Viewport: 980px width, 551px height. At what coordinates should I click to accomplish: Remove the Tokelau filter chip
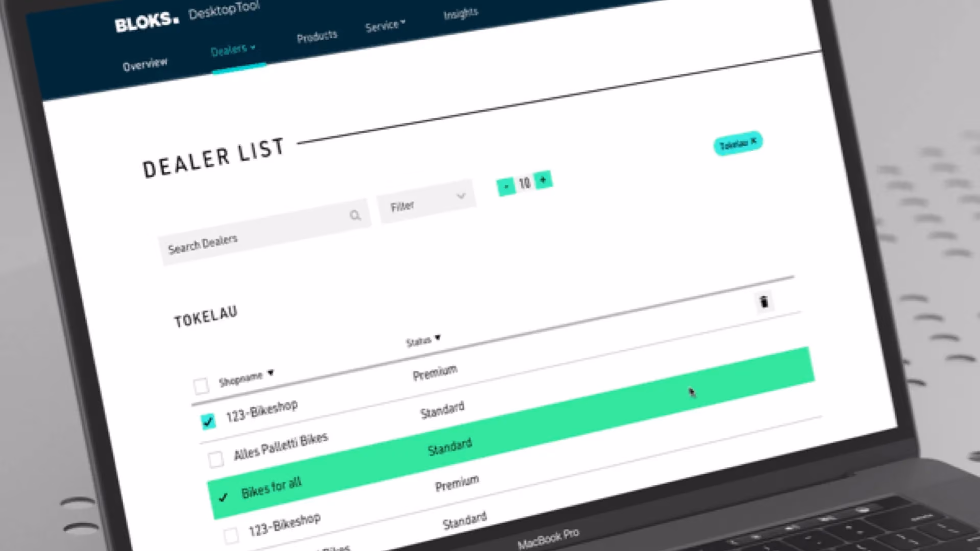tap(754, 141)
